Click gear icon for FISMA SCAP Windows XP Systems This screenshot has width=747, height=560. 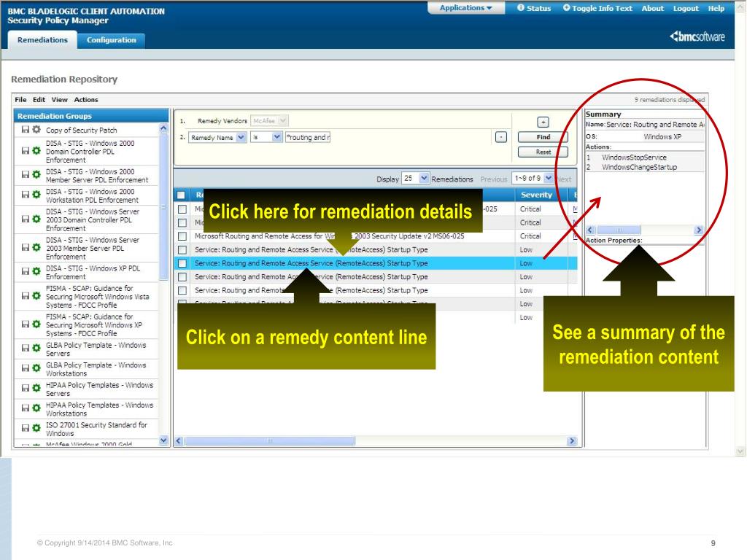click(x=36, y=324)
